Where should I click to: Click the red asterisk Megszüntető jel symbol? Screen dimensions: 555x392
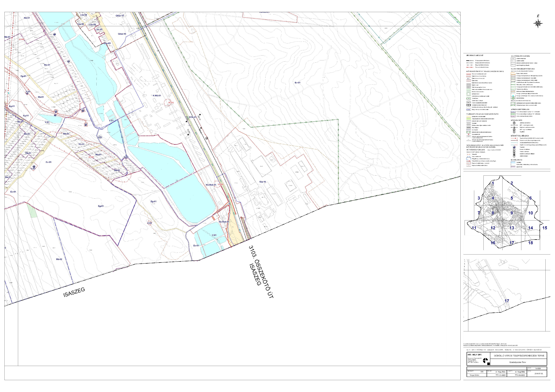469,134
